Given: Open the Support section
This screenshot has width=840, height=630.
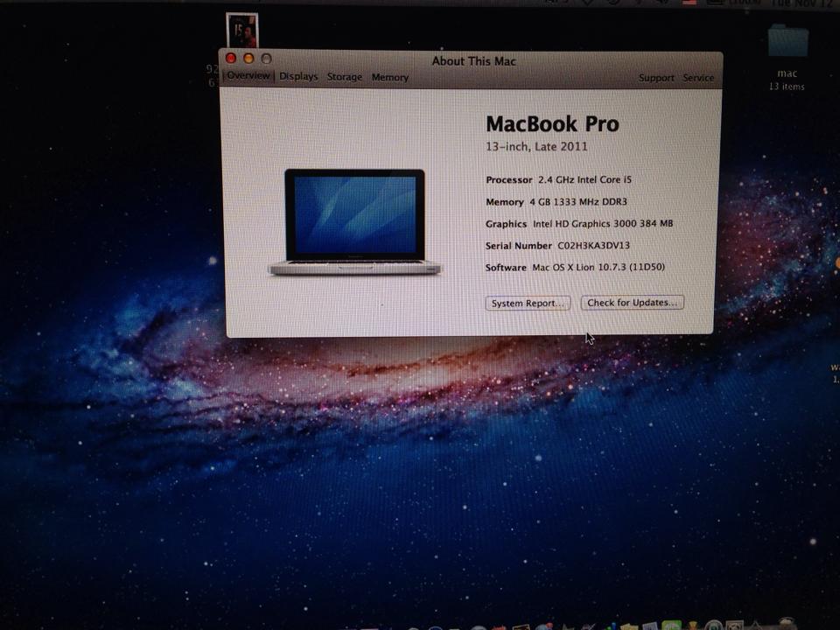Looking at the screenshot, I should [655, 78].
